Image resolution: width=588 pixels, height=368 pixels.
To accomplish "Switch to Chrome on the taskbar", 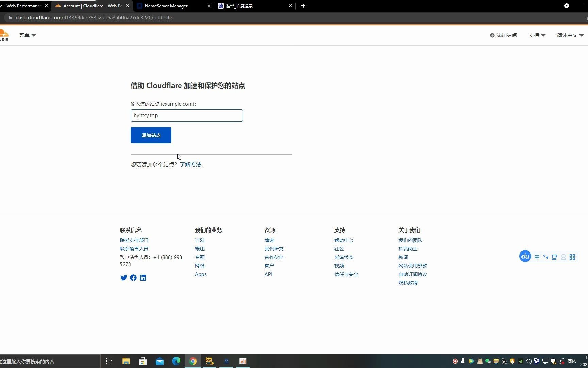I will click(193, 361).
